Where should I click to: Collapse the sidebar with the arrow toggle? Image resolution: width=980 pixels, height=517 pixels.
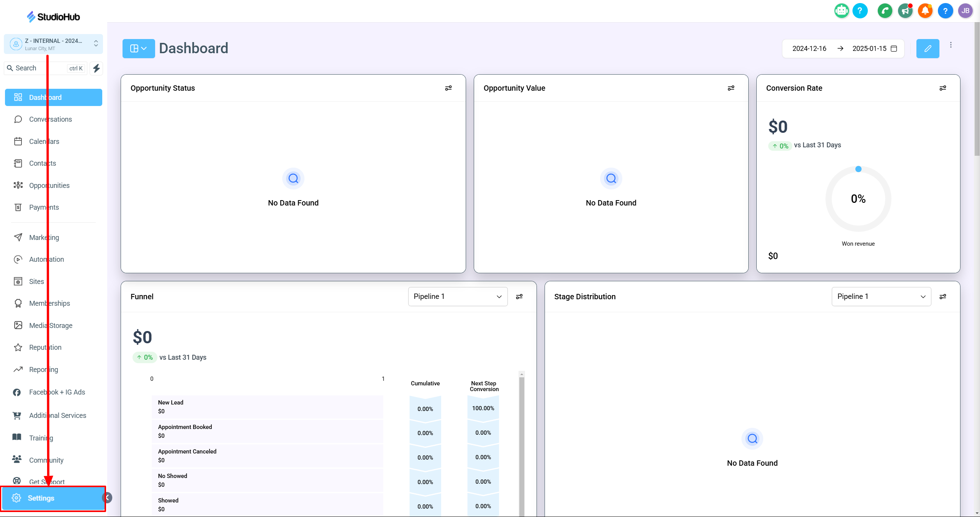click(108, 497)
